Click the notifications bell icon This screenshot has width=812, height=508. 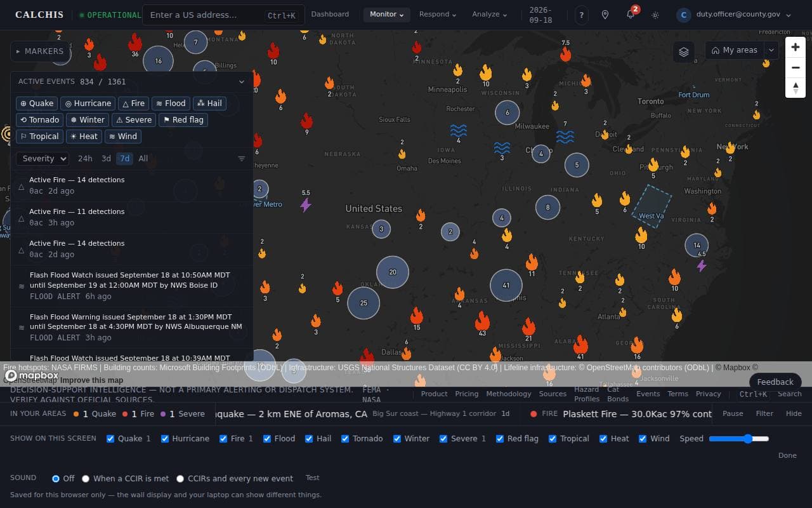pyautogui.click(x=630, y=15)
